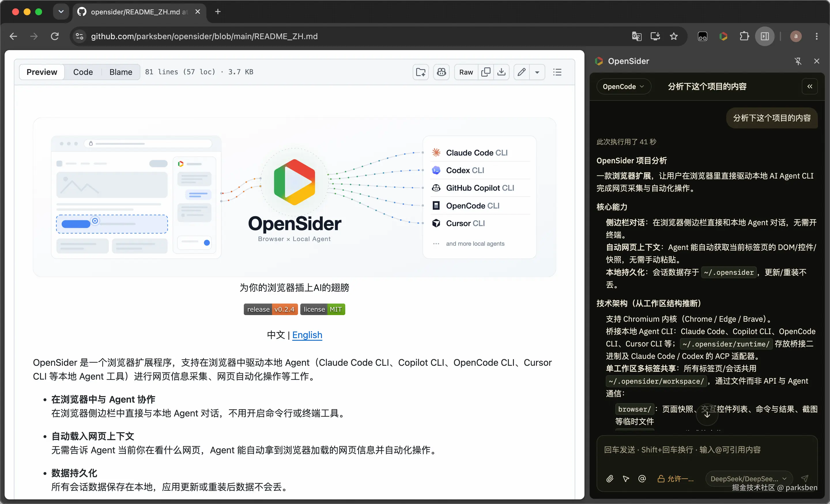Click the @ mention icon

click(642, 479)
